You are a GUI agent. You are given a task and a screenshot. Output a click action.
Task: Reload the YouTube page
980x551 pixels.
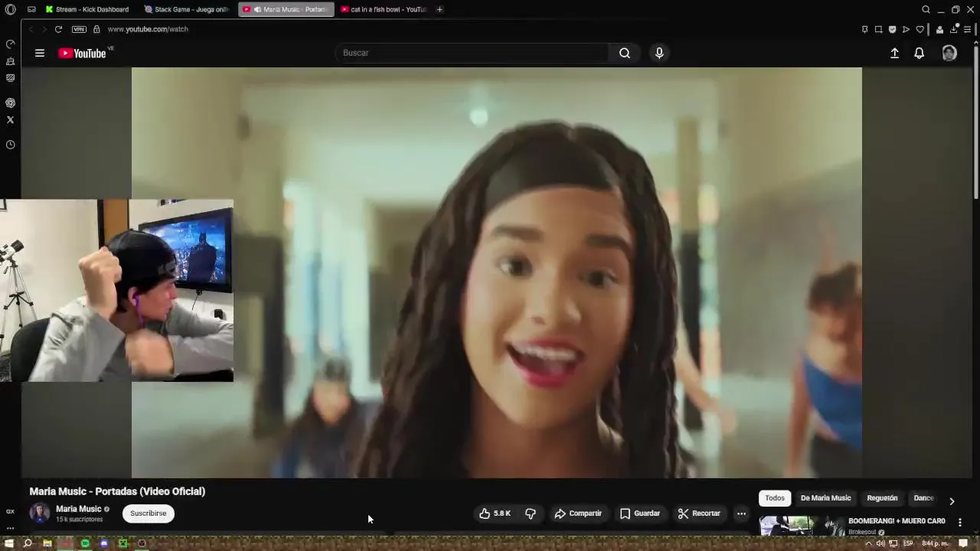pyautogui.click(x=58, y=29)
